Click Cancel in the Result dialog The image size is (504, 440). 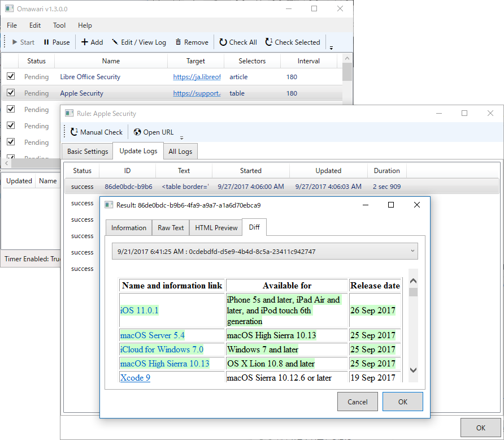(358, 402)
